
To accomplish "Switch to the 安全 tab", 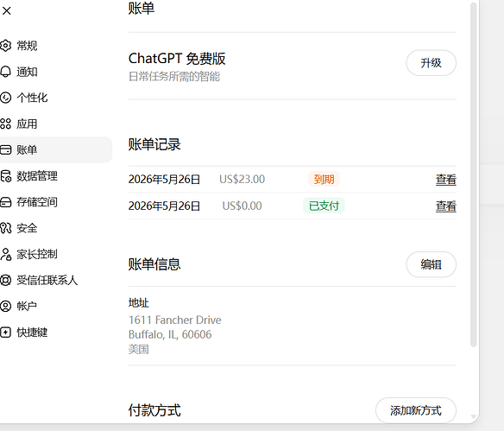I will (x=27, y=228).
